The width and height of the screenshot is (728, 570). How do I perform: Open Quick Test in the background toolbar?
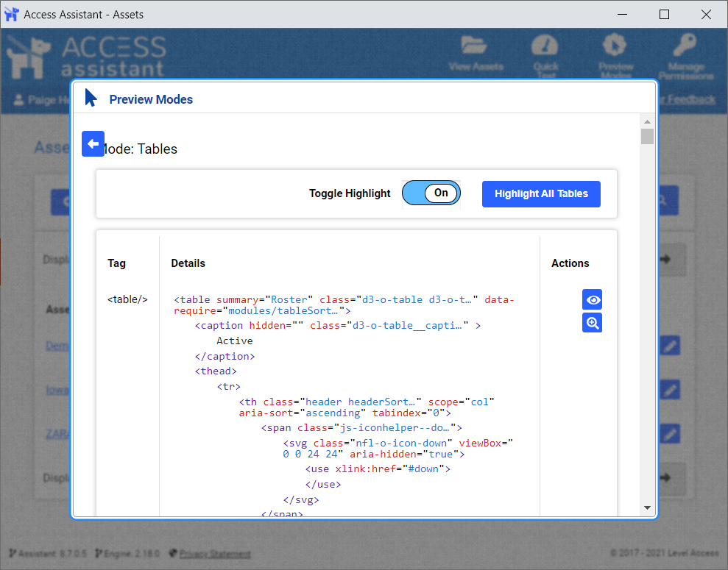coord(545,56)
